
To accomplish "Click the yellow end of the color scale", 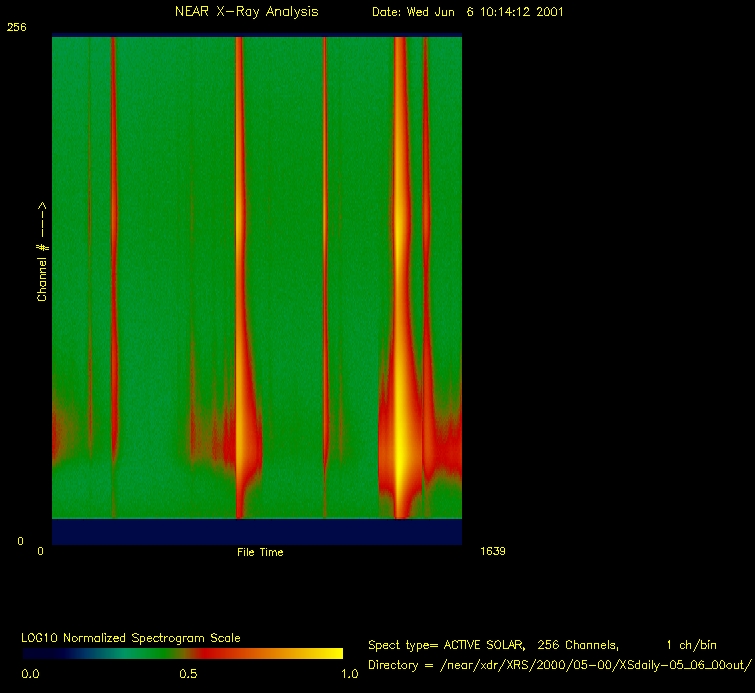I will tap(330, 653).
